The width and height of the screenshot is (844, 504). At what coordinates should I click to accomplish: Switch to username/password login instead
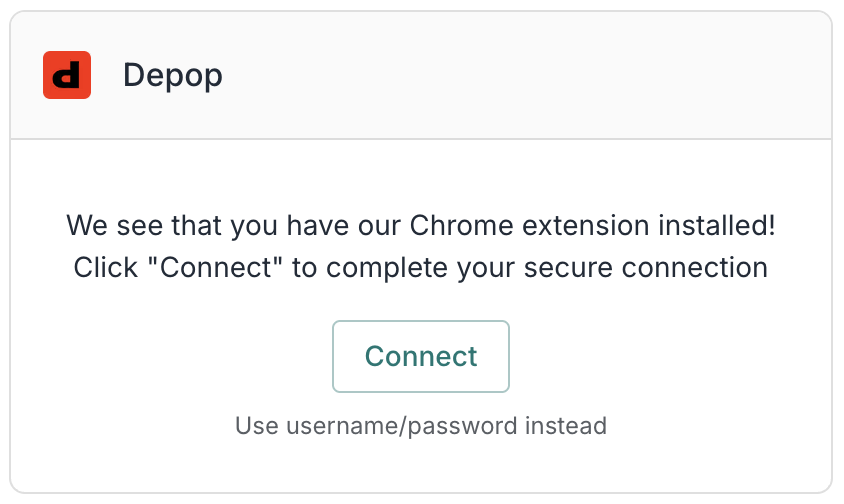coord(421,426)
